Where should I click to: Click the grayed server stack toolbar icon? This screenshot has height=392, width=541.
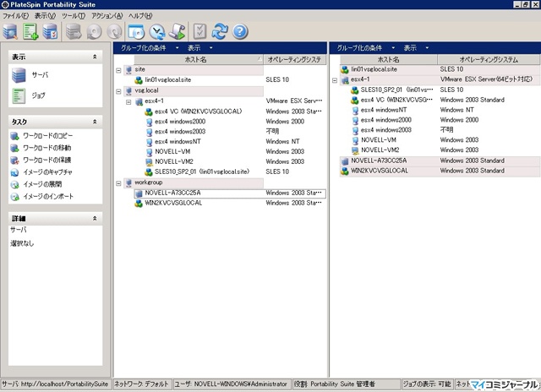[74, 32]
